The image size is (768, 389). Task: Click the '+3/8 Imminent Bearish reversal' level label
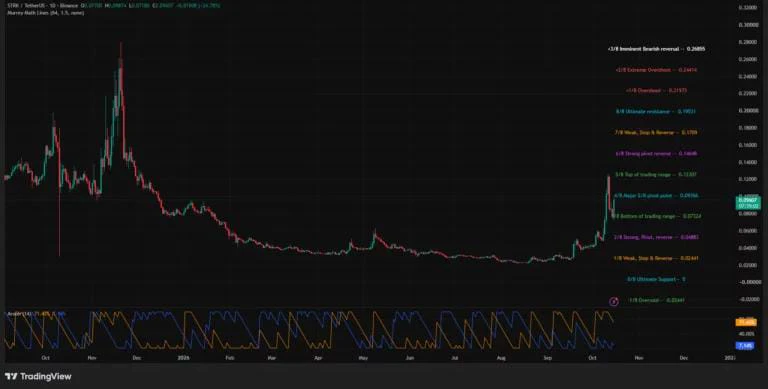656,49
